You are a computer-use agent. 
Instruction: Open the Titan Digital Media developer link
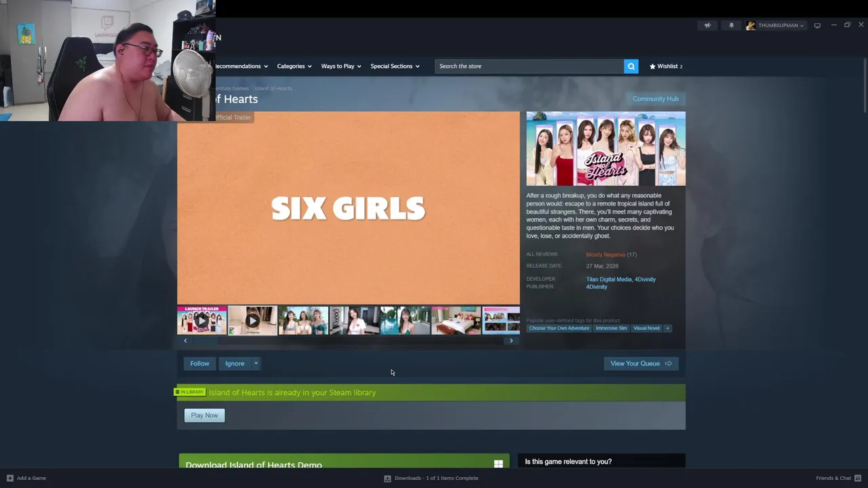click(x=609, y=279)
